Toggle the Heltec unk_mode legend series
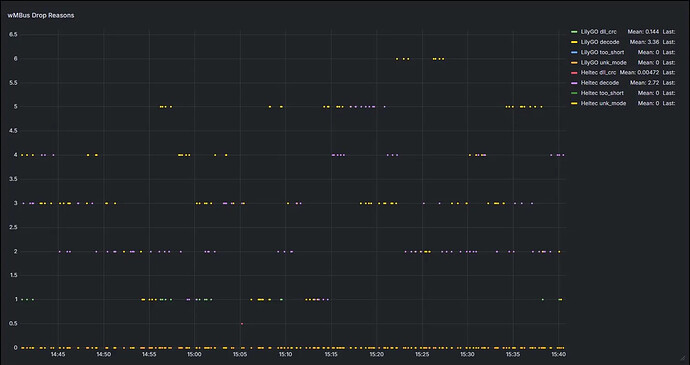690x365 pixels. point(603,103)
